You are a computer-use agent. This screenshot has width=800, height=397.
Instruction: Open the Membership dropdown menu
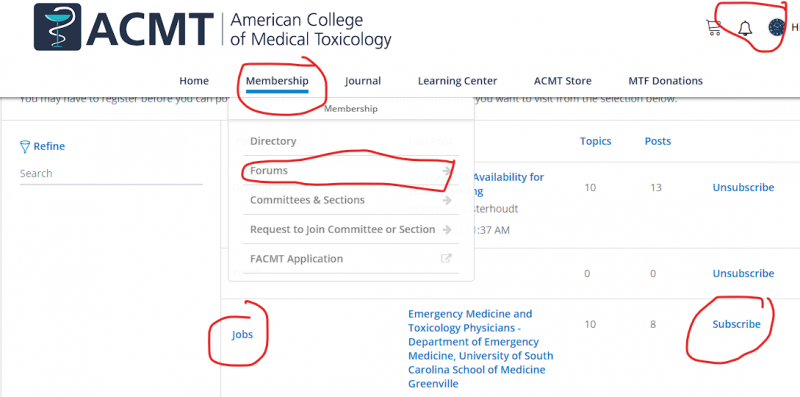[277, 81]
